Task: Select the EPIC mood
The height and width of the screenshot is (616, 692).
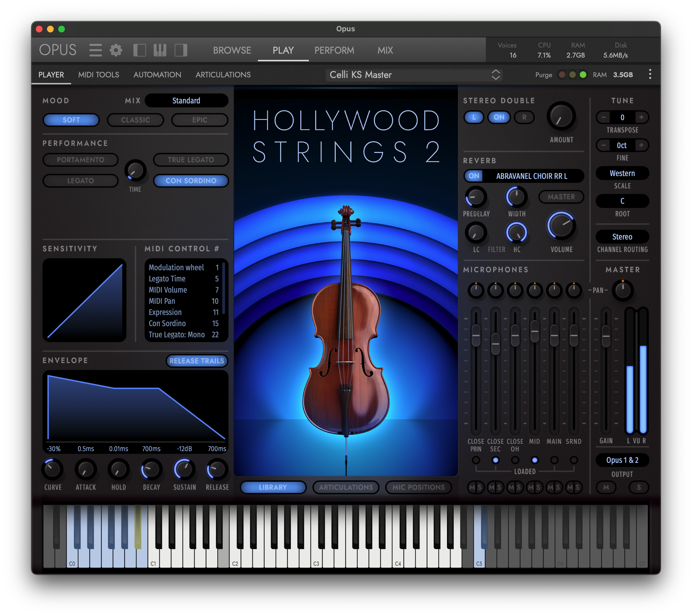Action: point(199,120)
